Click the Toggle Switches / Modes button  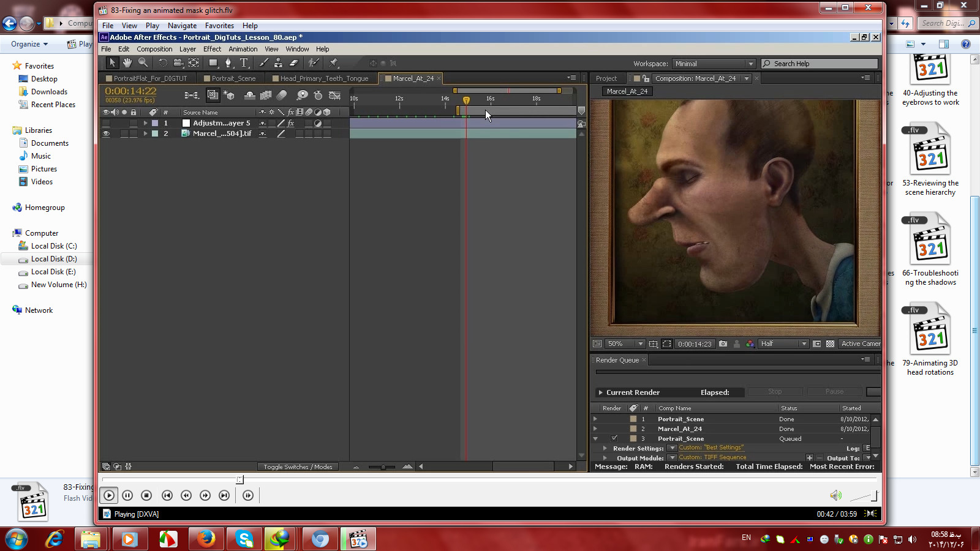(x=298, y=467)
